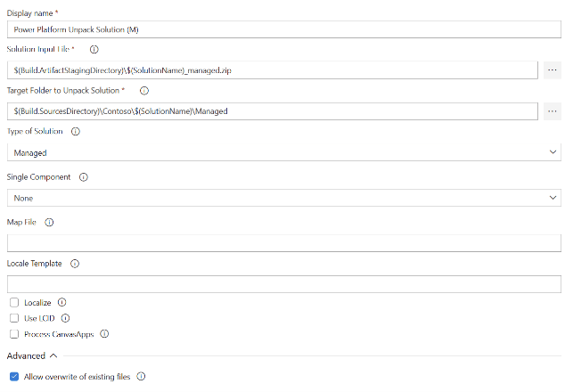This screenshot has width=565, height=392.
Task: Open Single Component info tooltip
Action: [x=84, y=177]
